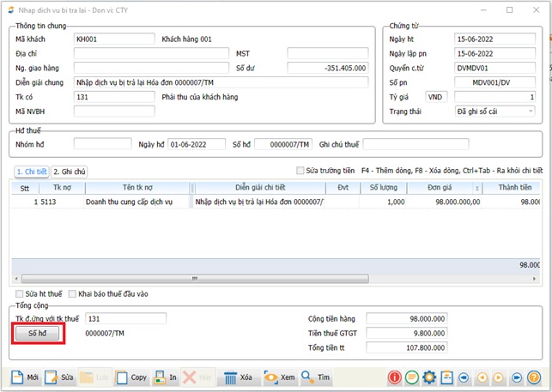Click the In (print) icon

coord(160,377)
